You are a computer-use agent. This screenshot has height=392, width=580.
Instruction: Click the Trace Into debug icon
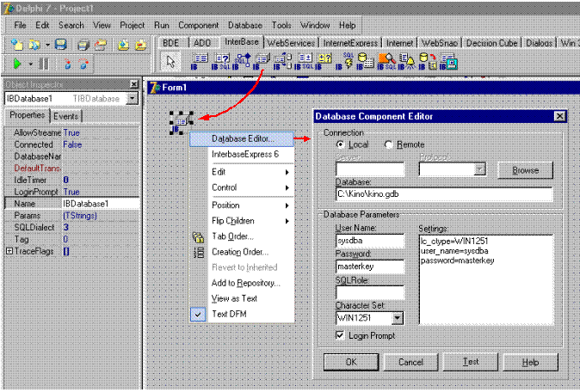67,64
